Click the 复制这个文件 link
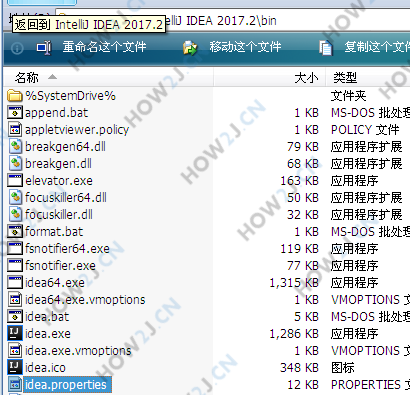410x395 pixels. [x=377, y=47]
